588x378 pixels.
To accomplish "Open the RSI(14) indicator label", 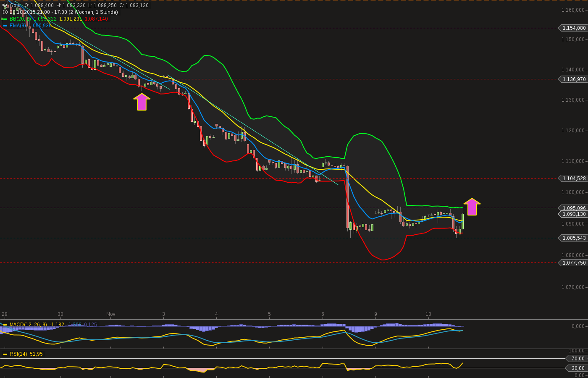I will 18,354.
